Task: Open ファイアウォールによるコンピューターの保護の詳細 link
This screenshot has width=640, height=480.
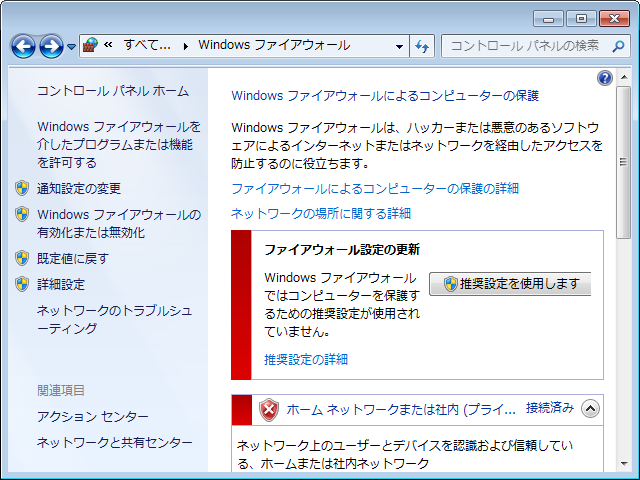Action: (375, 189)
